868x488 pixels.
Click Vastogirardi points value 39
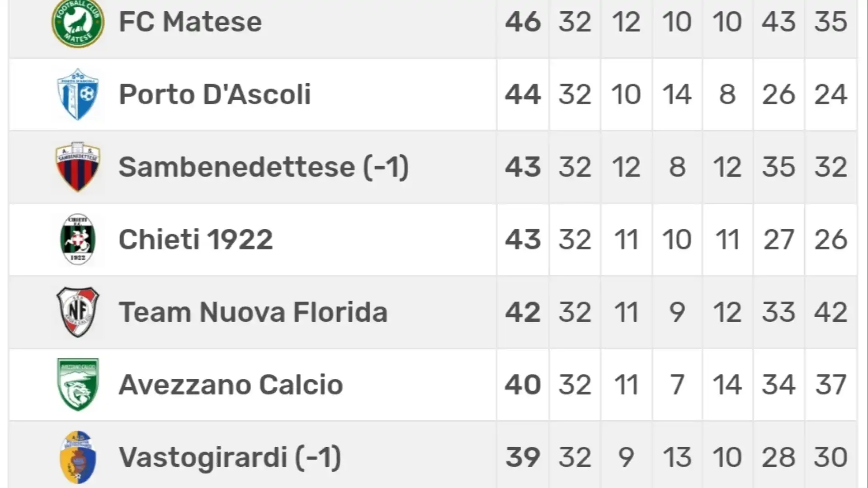coord(523,457)
